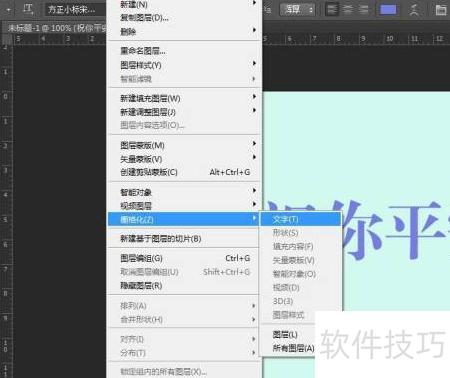
Task: Open the 新建调整图层(J) submenu
Action: 184,112
